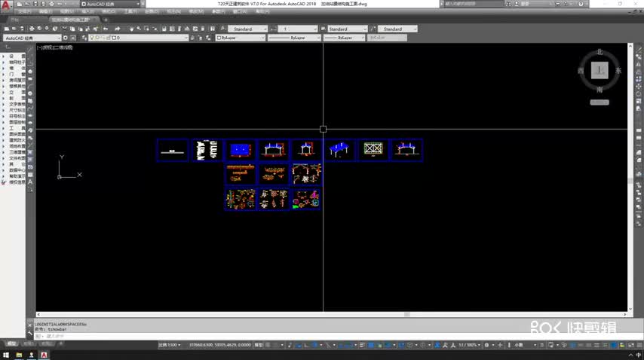The height and width of the screenshot is (360, 644).
Task: Open the linetype ByLayer dropdown
Action: click(294, 38)
